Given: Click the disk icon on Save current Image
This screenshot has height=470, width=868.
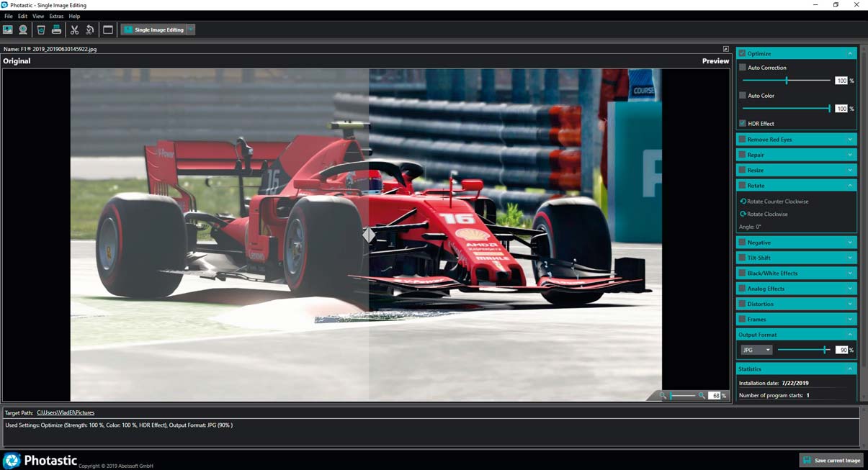Looking at the screenshot, I should [807, 460].
